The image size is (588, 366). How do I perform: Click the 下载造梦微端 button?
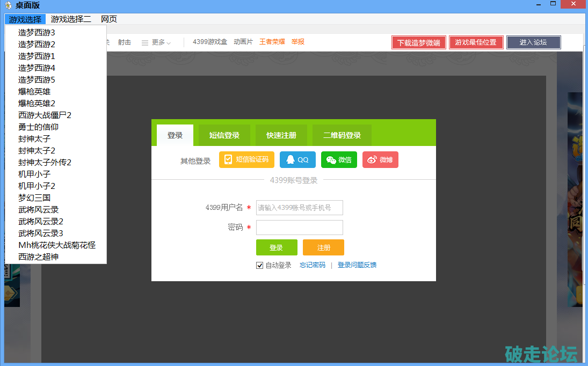click(x=419, y=43)
